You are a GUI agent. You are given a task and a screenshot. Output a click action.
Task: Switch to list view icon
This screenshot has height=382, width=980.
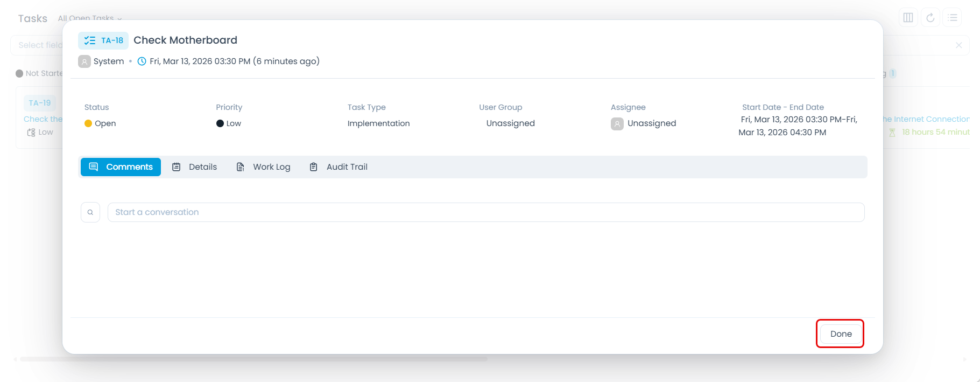click(952, 18)
